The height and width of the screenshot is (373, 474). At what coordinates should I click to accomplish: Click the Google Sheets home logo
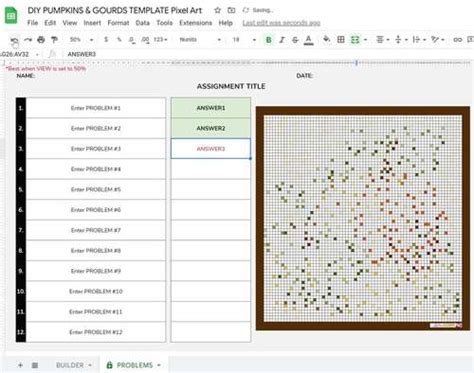click(x=11, y=15)
